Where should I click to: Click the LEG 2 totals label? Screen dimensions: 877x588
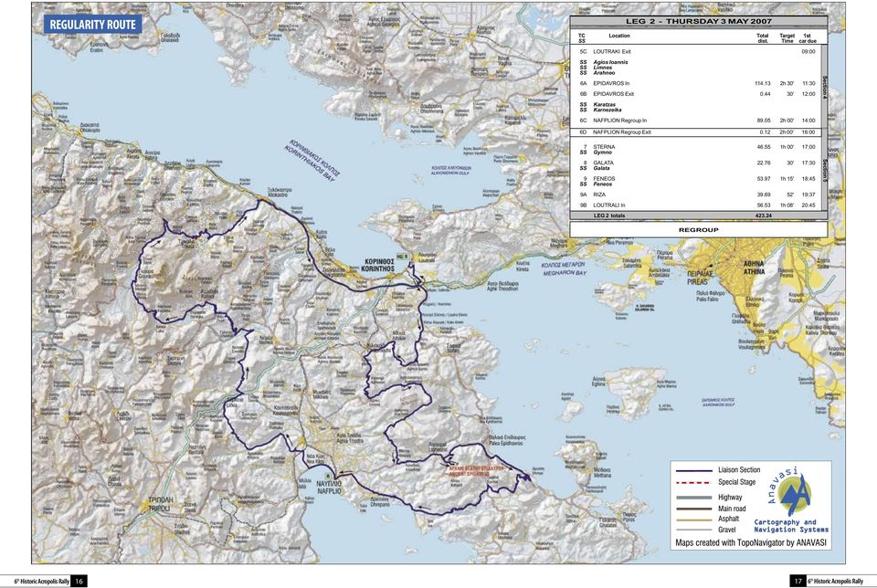(609, 215)
